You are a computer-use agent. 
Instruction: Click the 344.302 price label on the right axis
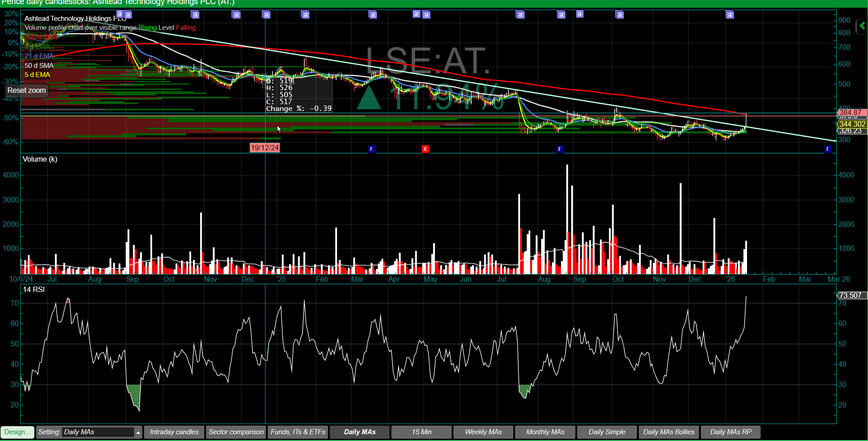coord(852,124)
